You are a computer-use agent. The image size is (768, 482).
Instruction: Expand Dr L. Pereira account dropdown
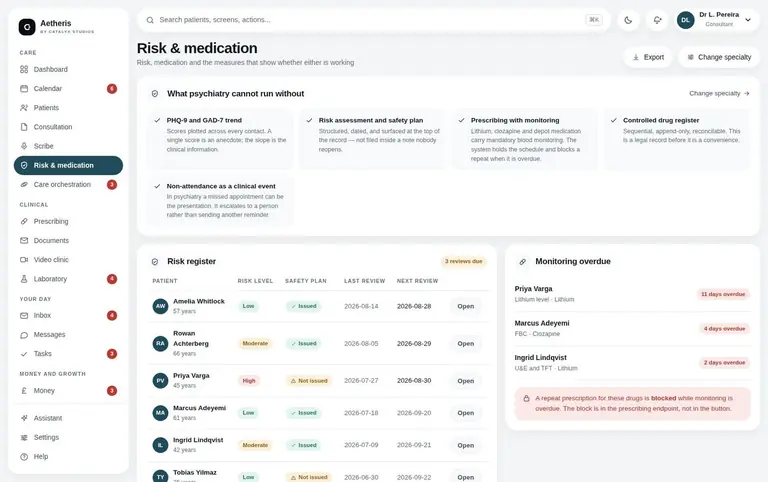[748, 20]
